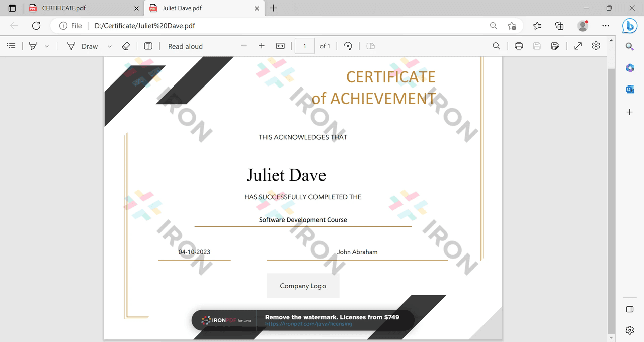This screenshot has width=644, height=342.
Task: Click the address bar URL
Action: point(145,26)
